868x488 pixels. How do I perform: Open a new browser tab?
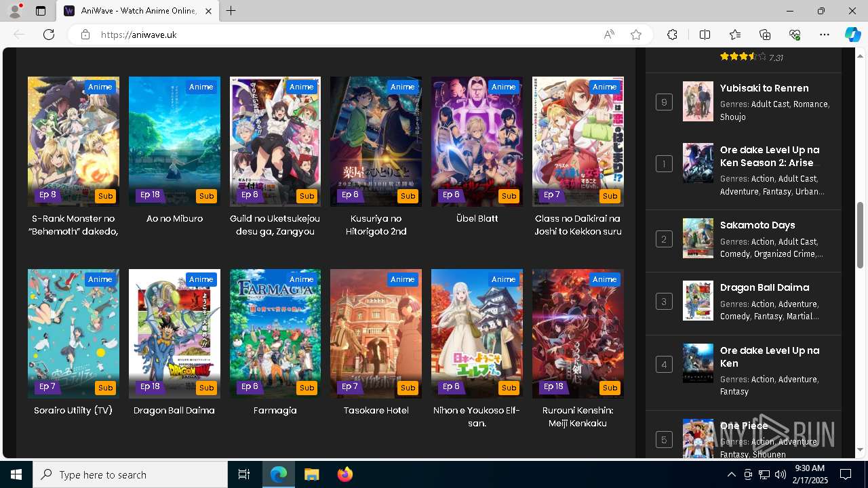pos(231,11)
